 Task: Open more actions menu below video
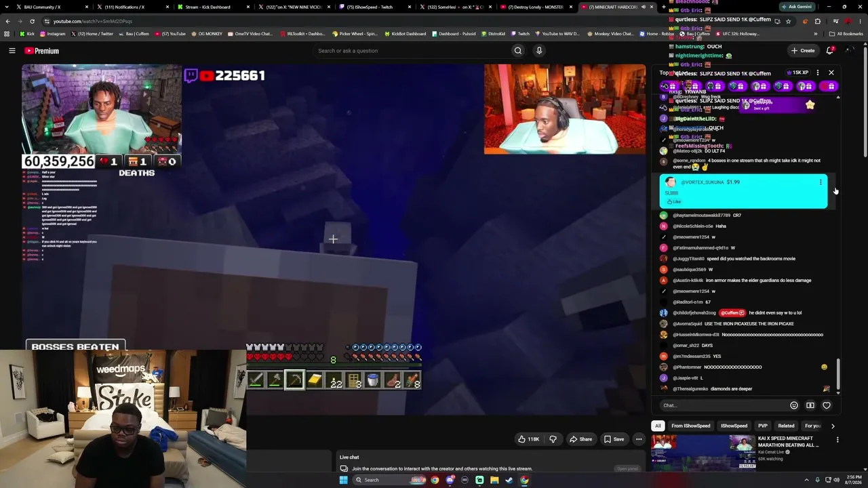point(639,439)
